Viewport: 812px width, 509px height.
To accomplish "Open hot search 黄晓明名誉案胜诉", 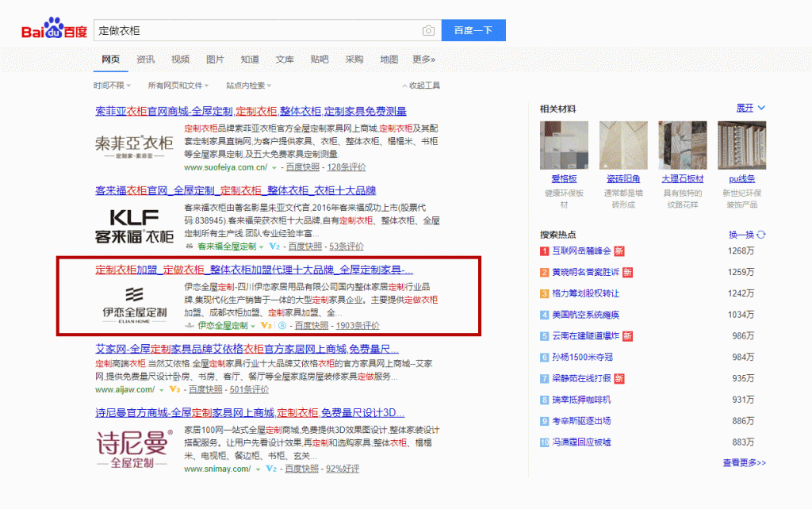I will (586, 273).
